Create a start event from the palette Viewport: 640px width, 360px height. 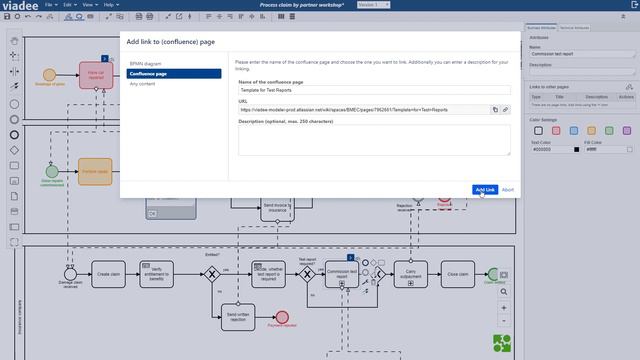[x=14, y=104]
